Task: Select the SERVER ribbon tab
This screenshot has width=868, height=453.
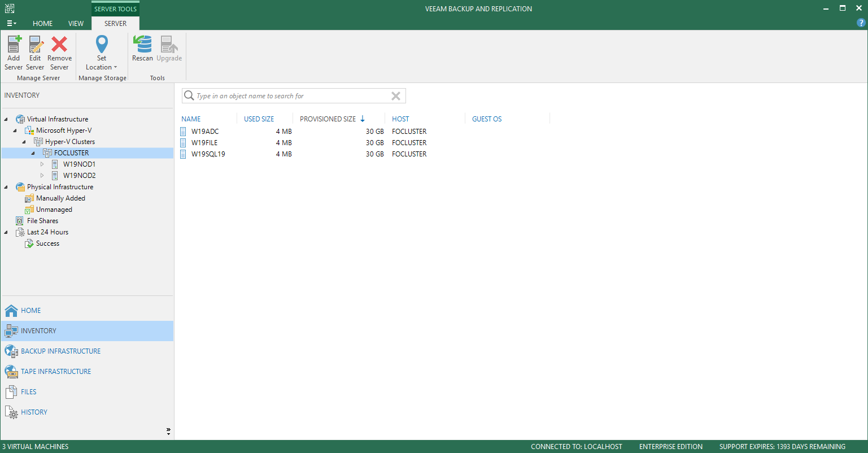Action: [115, 24]
